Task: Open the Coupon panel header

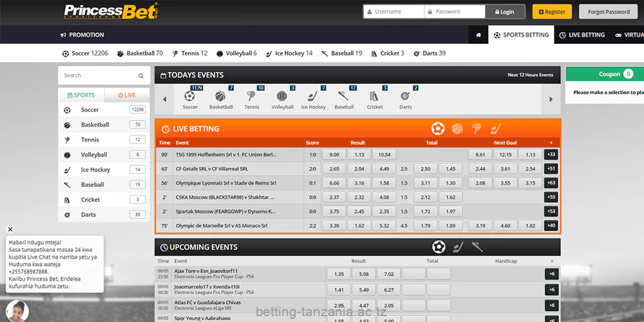Action: (x=605, y=74)
